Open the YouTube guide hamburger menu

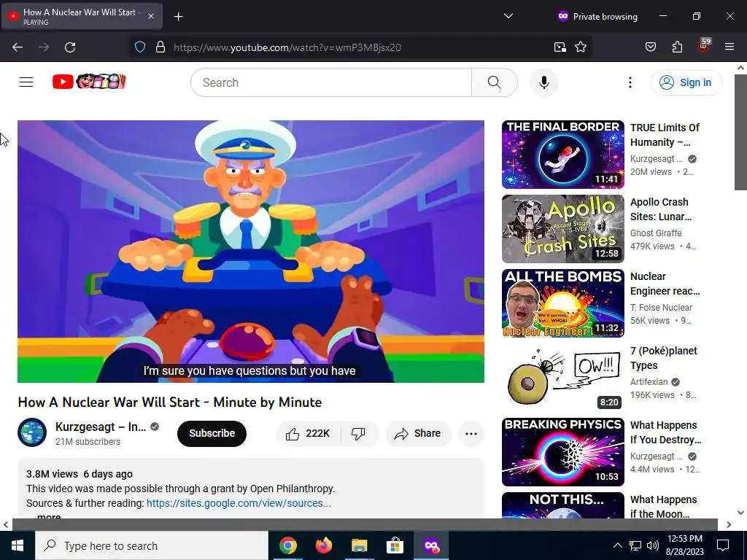click(26, 82)
